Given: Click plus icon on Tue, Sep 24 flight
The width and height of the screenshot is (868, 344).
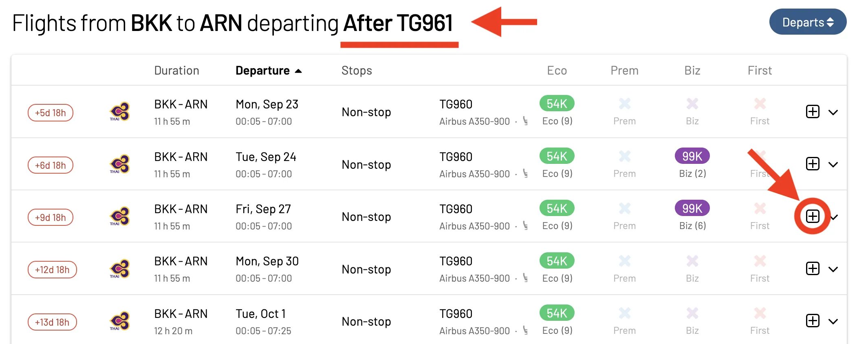Looking at the screenshot, I should coord(813,164).
